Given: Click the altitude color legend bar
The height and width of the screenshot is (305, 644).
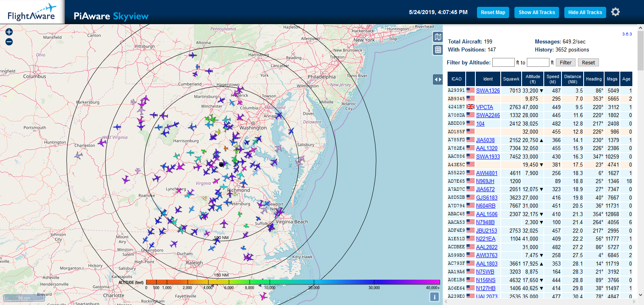Looking at the screenshot, I should tap(293, 282).
